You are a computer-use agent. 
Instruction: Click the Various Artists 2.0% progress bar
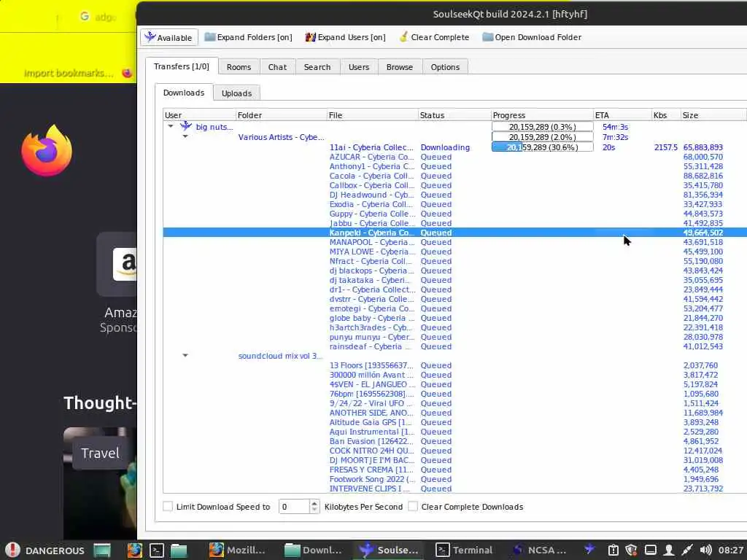click(543, 136)
